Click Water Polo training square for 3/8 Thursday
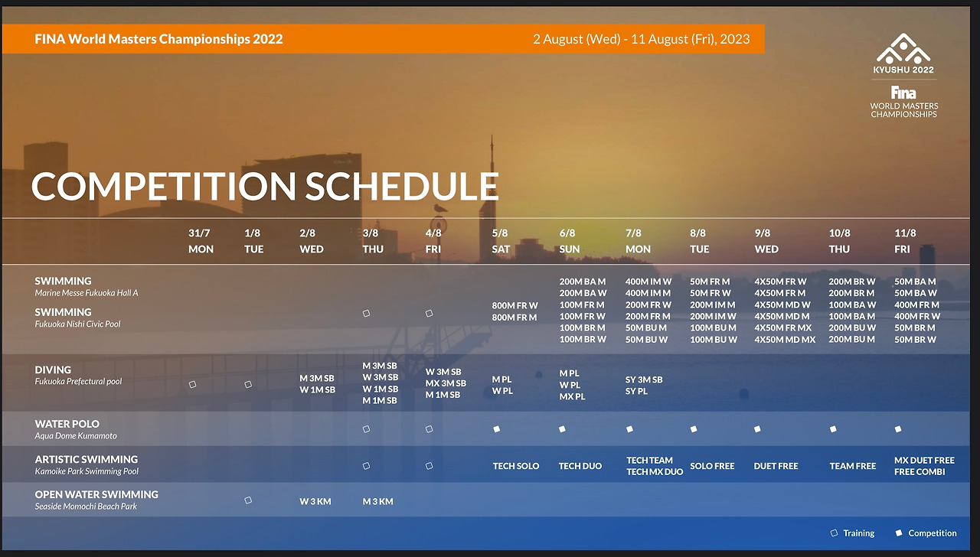This screenshot has height=557, width=980. click(x=366, y=429)
